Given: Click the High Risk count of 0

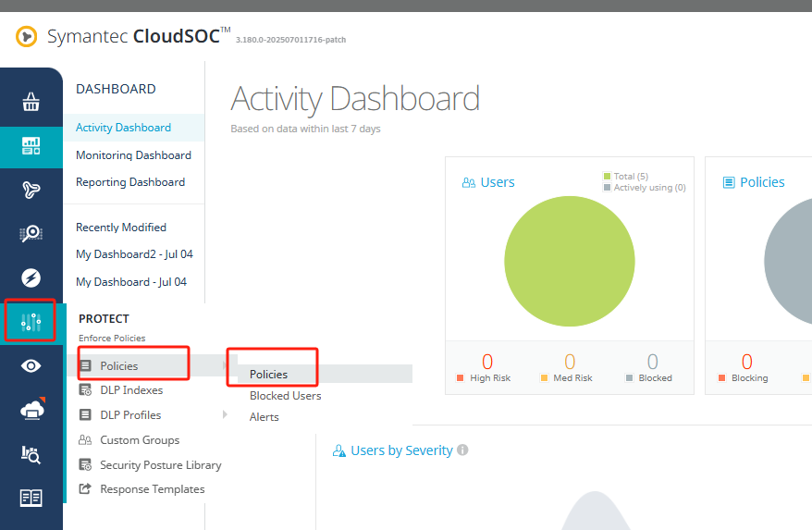Looking at the screenshot, I should coord(487,362).
